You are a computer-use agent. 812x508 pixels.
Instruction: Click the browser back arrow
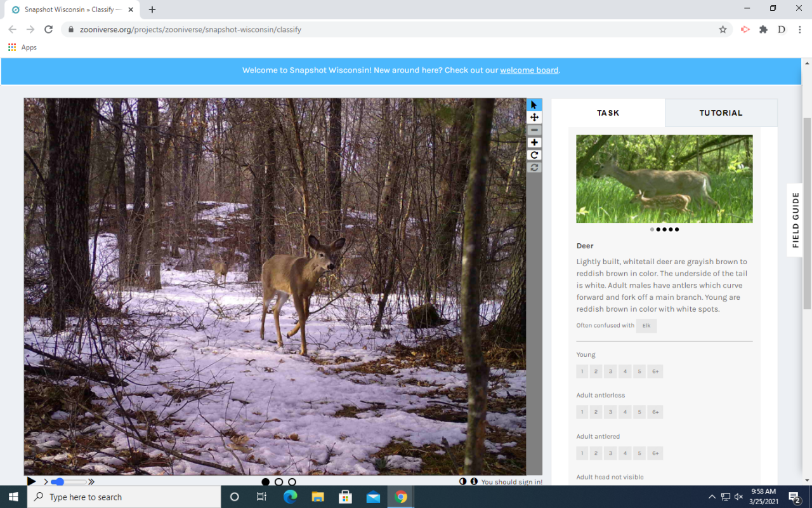13,29
